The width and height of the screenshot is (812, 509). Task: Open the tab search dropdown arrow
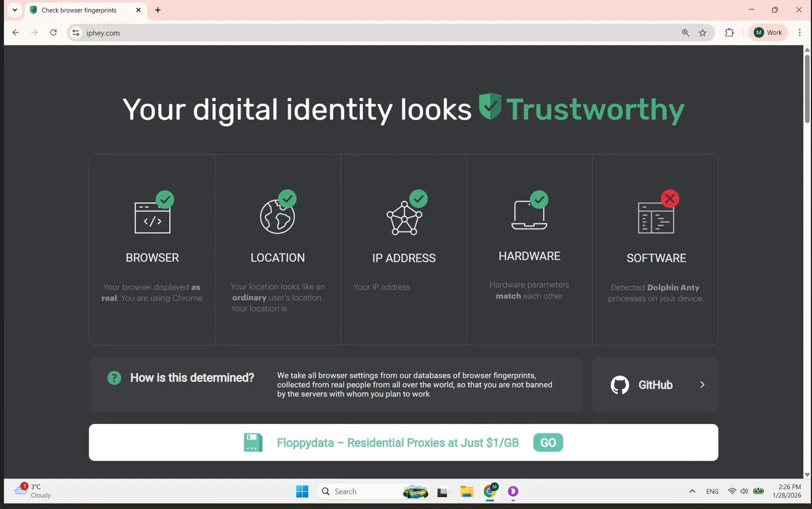click(x=15, y=10)
